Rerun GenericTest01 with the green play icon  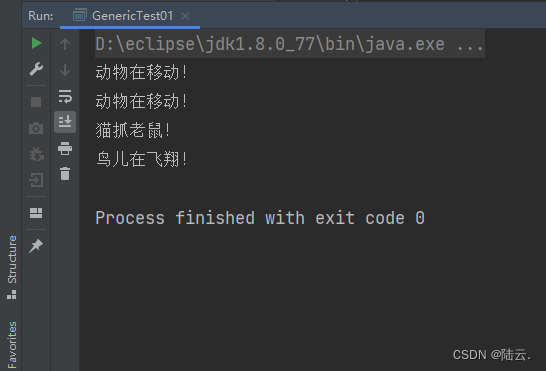pos(36,43)
